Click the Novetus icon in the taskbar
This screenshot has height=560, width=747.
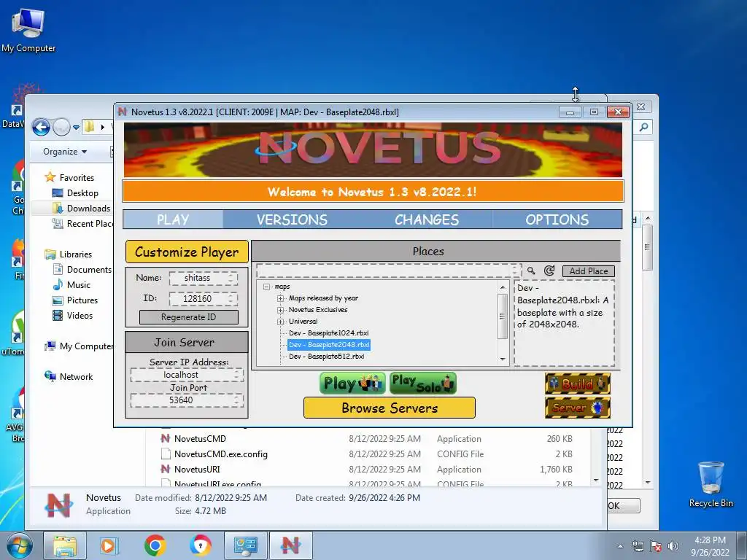point(291,545)
